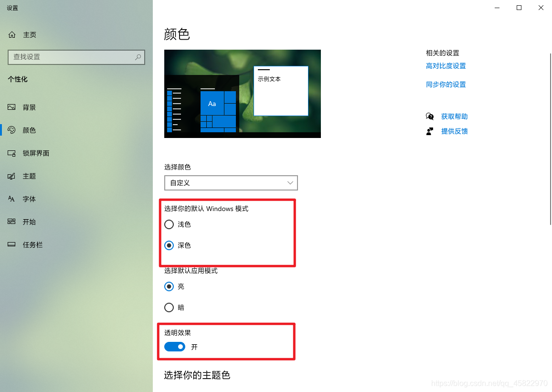Click the 锁屏界面 lock screen icon
This screenshot has width=552, height=392.
[11, 153]
